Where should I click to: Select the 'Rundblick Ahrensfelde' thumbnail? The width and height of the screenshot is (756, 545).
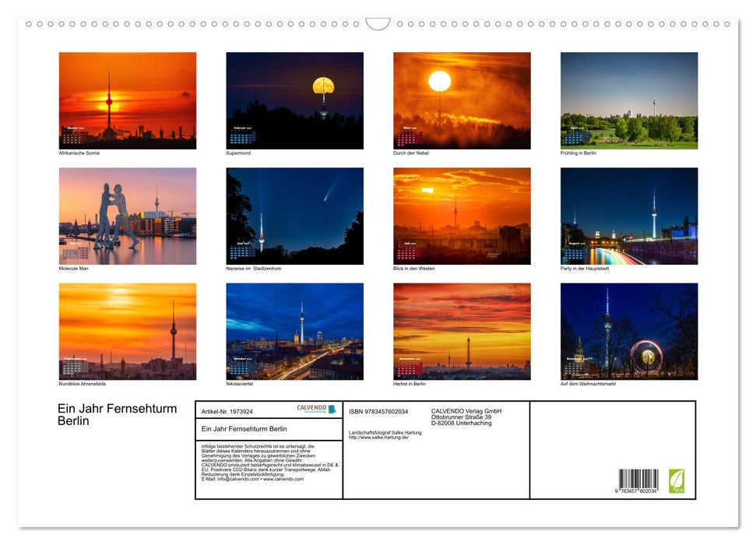tap(127, 331)
